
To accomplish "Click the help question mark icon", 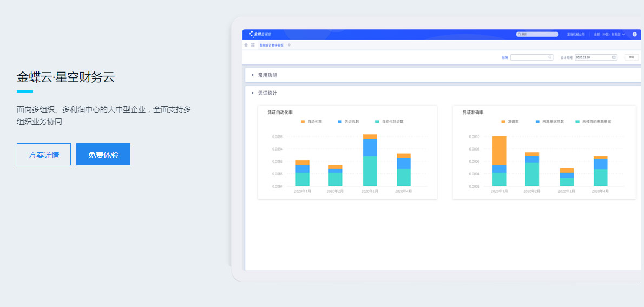I will point(635,35).
